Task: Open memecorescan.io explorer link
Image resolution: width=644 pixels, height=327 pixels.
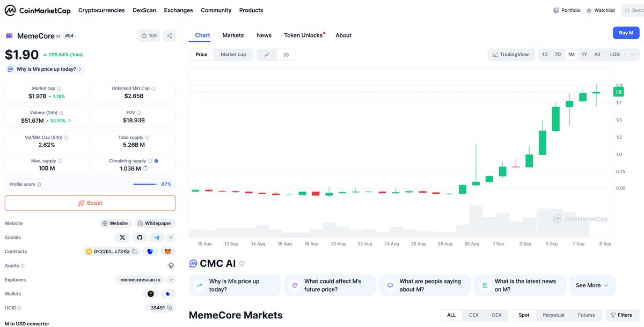Action: pos(140,279)
